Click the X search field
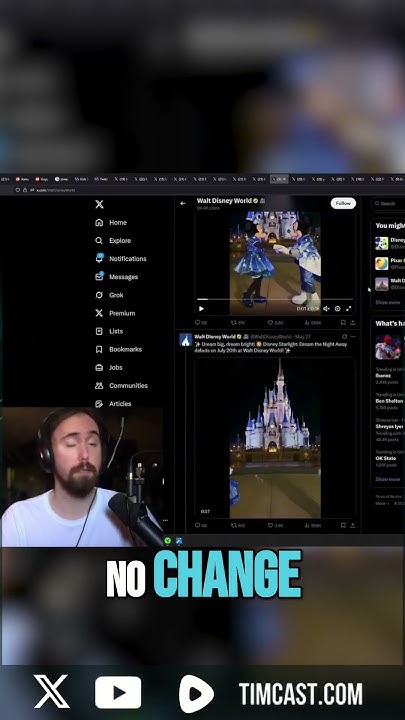Screen dimensions: 405x720 [388, 203]
